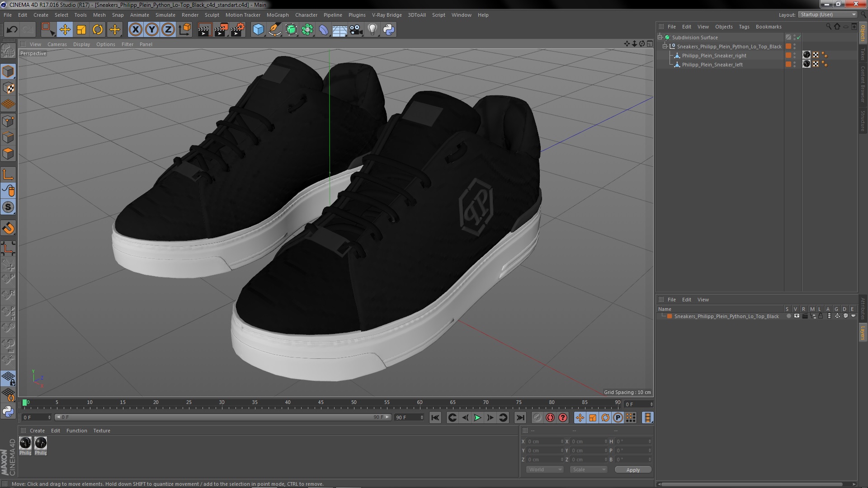Add a Cube primitive object
The width and height of the screenshot is (868, 488).
tap(258, 30)
